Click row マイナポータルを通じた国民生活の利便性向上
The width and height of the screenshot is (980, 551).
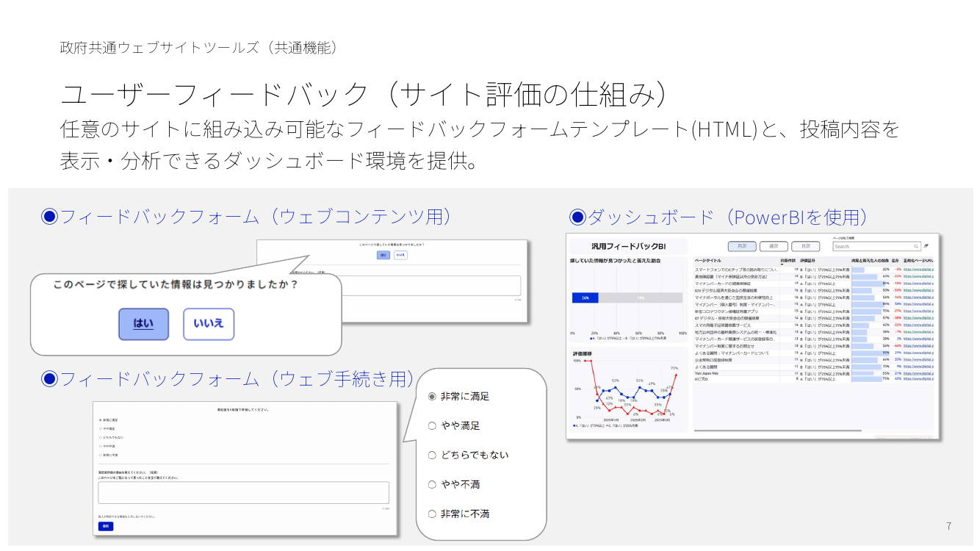815,298
